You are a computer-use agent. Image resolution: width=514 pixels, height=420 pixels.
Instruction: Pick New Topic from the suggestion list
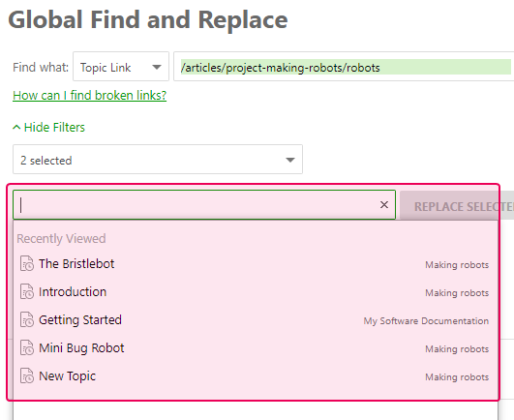pyautogui.click(x=256, y=376)
